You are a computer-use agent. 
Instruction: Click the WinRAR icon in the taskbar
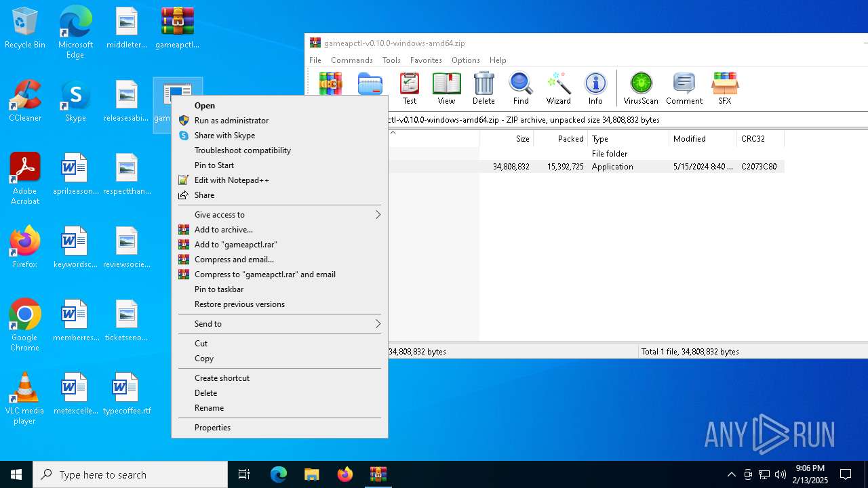[x=378, y=474]
